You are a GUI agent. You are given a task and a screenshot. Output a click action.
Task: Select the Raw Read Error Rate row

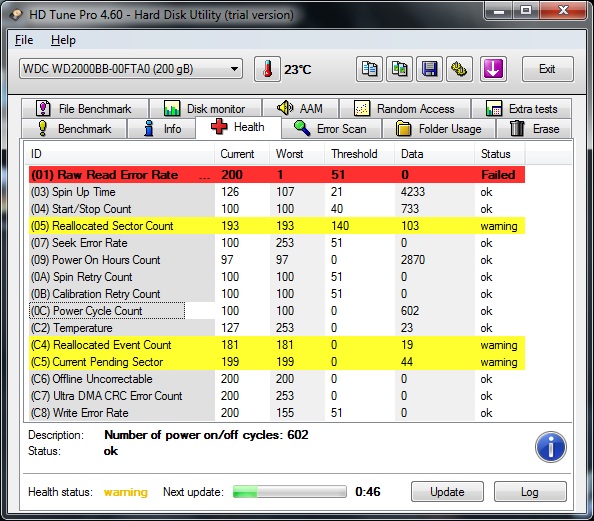click(x=277, y=175)
